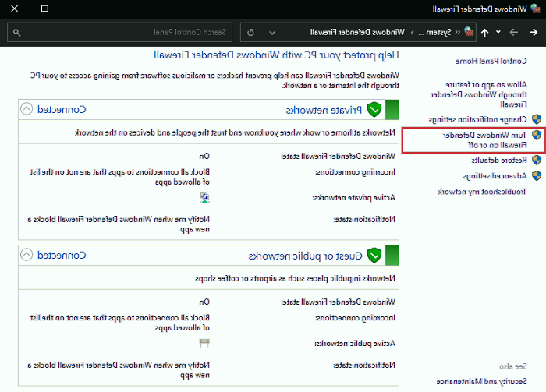Click 'Networks in public places such as airports or coffee shops'
This screenshot has width=546, height=392.
coord(296,279)
